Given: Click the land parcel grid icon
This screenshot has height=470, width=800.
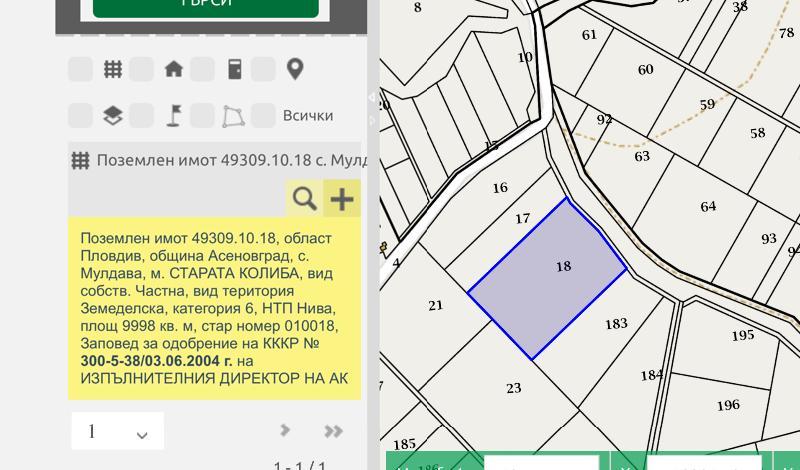Looking at the screenshot, I should coord(113,69).
